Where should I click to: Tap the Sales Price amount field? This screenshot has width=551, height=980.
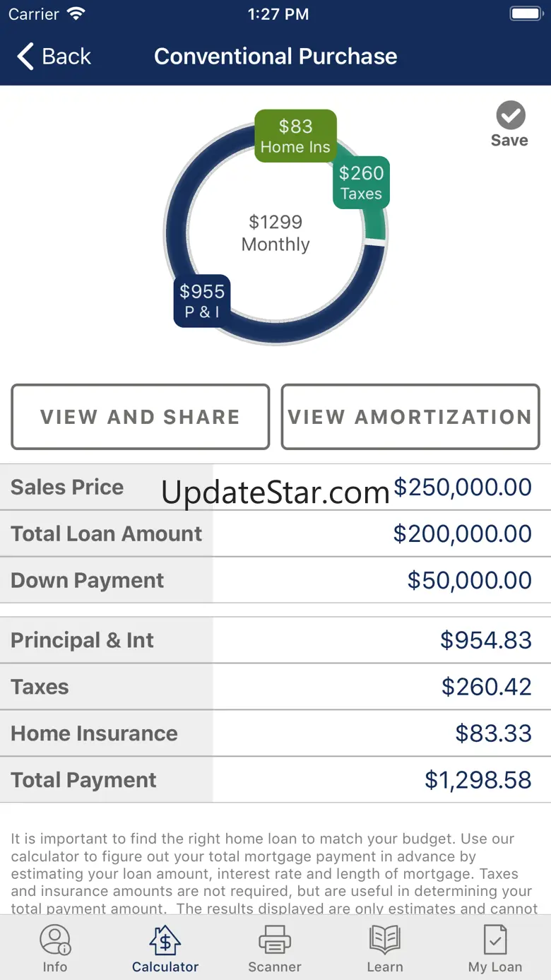click(x=462, y=487)
